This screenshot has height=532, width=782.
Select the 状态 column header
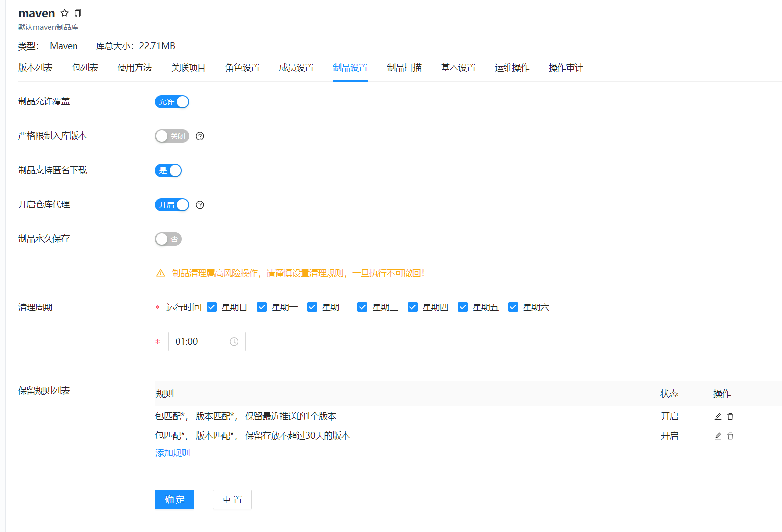[x=669, y=394]
